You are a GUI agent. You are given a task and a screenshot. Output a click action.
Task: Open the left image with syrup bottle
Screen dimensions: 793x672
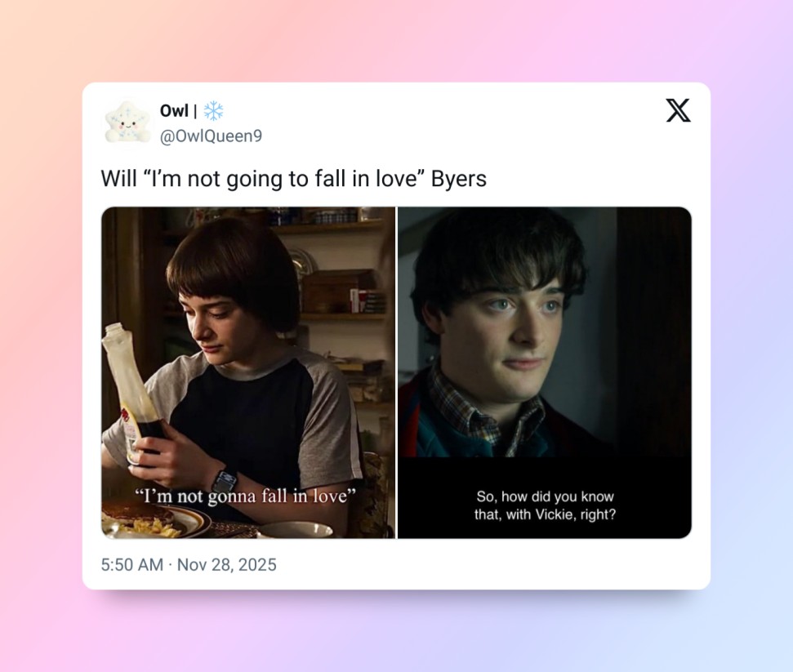tap(248, 372)
